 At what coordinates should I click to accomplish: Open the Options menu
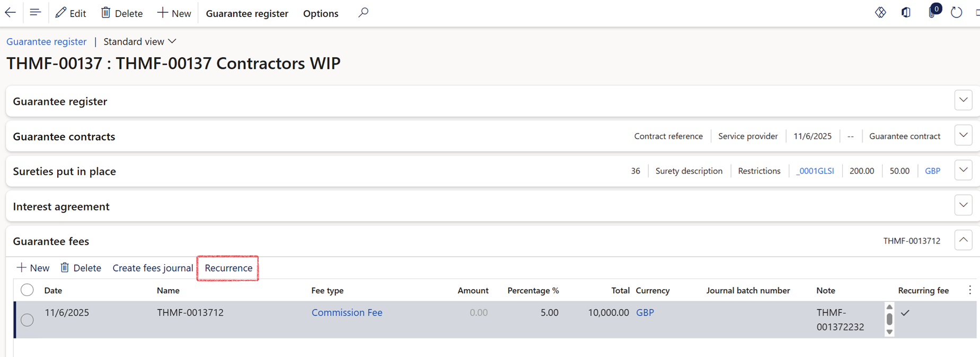pyautogui.click(x=321, y=13)
